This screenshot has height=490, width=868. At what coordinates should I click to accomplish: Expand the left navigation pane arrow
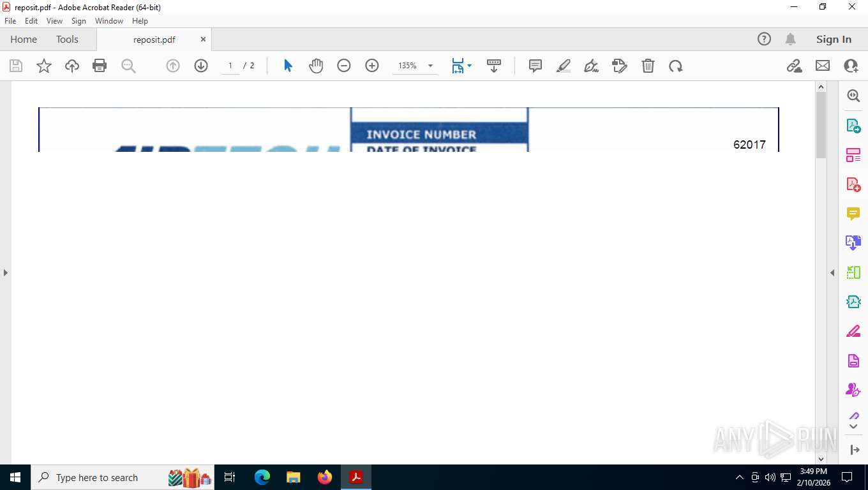click(5, 272)
